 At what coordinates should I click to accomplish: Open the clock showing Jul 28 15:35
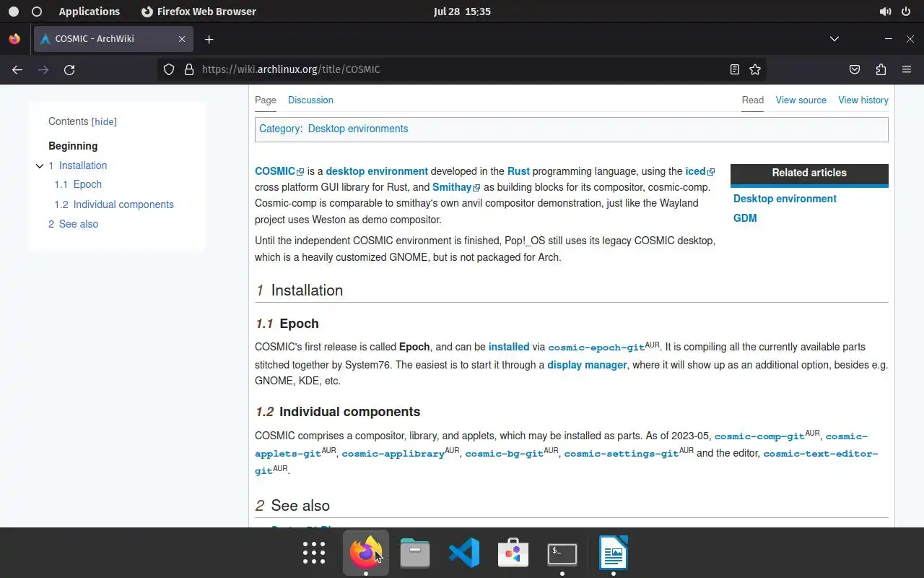click(462, 12)
